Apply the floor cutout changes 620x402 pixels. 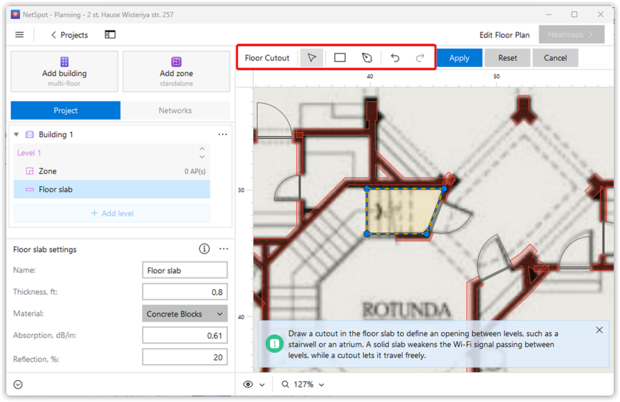pyautogui.click(x=459, y=58)
